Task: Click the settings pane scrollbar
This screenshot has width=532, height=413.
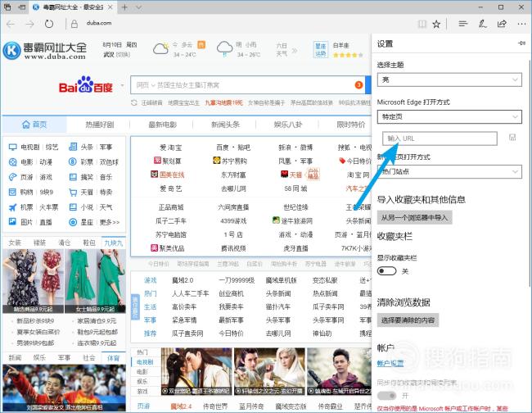Action: [530, 173]
